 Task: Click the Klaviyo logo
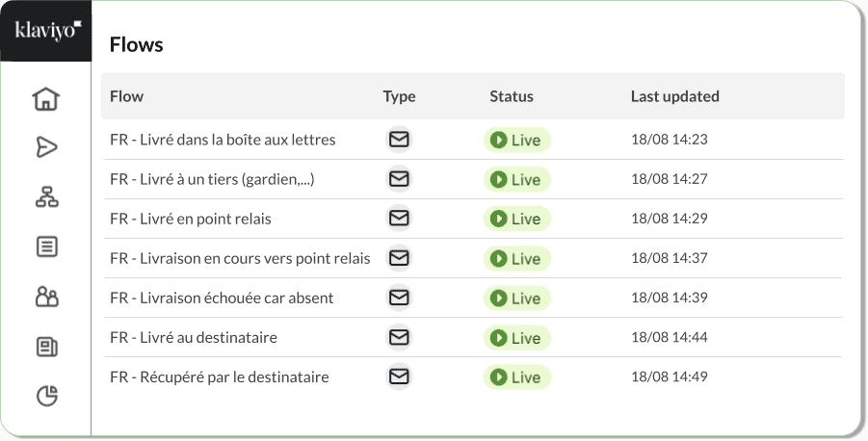pos(48,30)
